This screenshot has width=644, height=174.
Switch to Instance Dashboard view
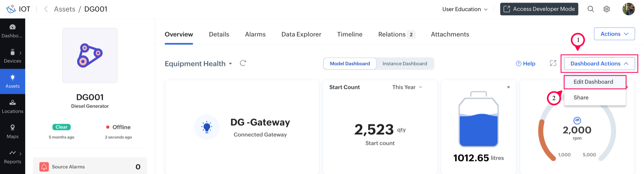(x=405, y=64)
